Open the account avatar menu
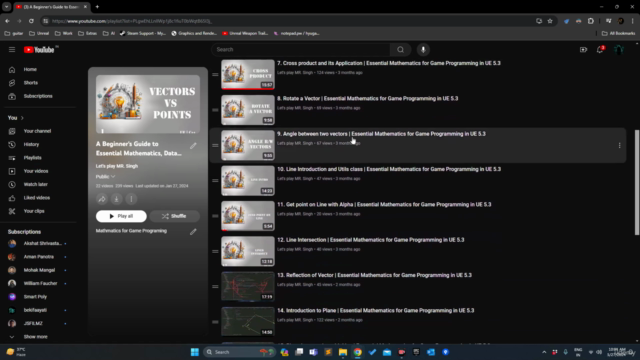Viewport: 640px width, 360px height. [619, 49]
